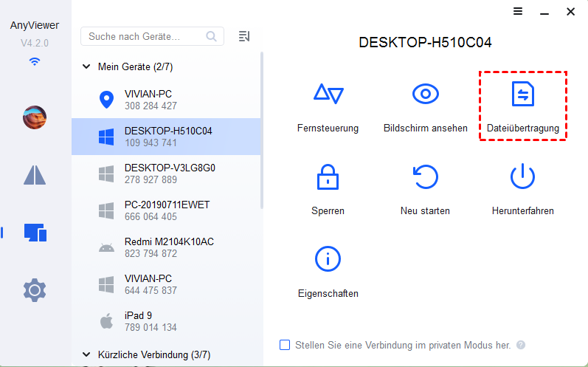
Task: Click the Eigenschaften label
Action: (x=328, y=293)
